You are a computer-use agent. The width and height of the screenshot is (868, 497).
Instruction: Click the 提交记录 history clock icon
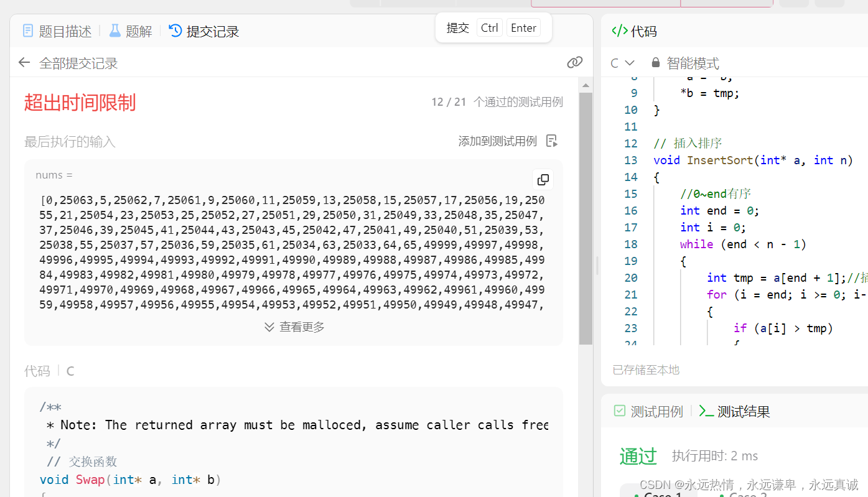(x=175, y=30)
